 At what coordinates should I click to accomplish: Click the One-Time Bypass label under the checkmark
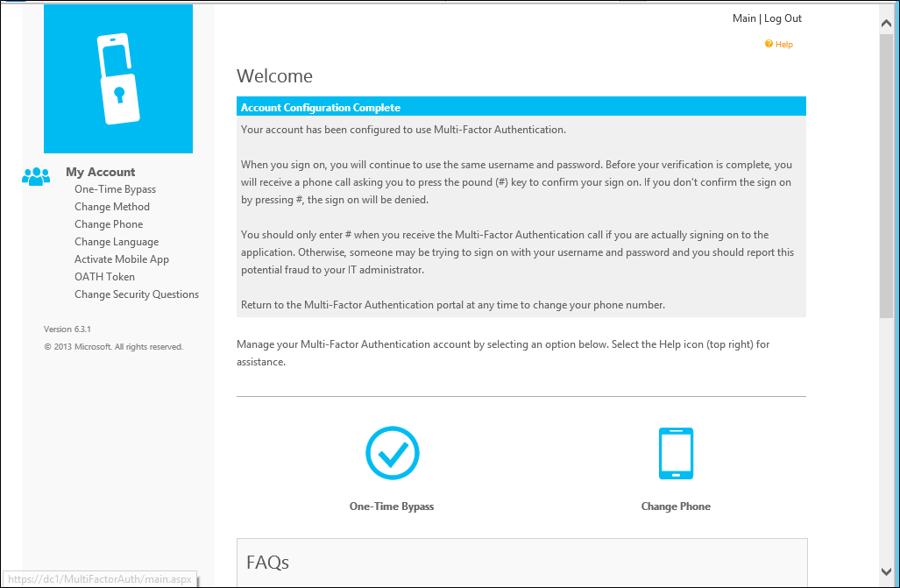click(x=392, y=506)
